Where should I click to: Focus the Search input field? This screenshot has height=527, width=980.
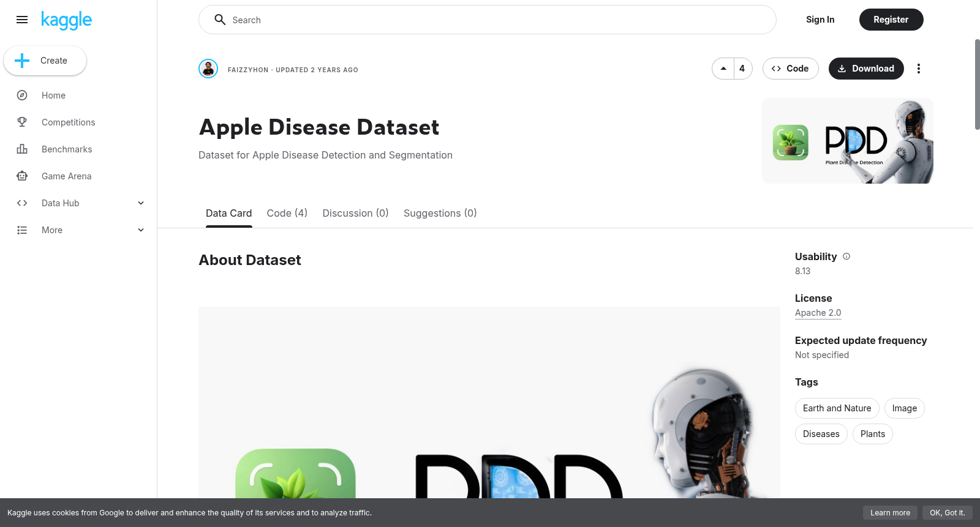point(488,20)
